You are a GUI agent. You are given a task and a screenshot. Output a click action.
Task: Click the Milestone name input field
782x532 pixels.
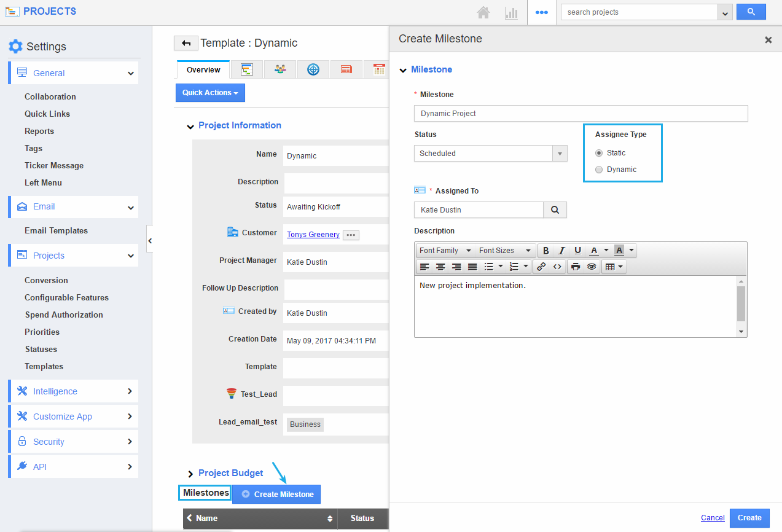581,114
